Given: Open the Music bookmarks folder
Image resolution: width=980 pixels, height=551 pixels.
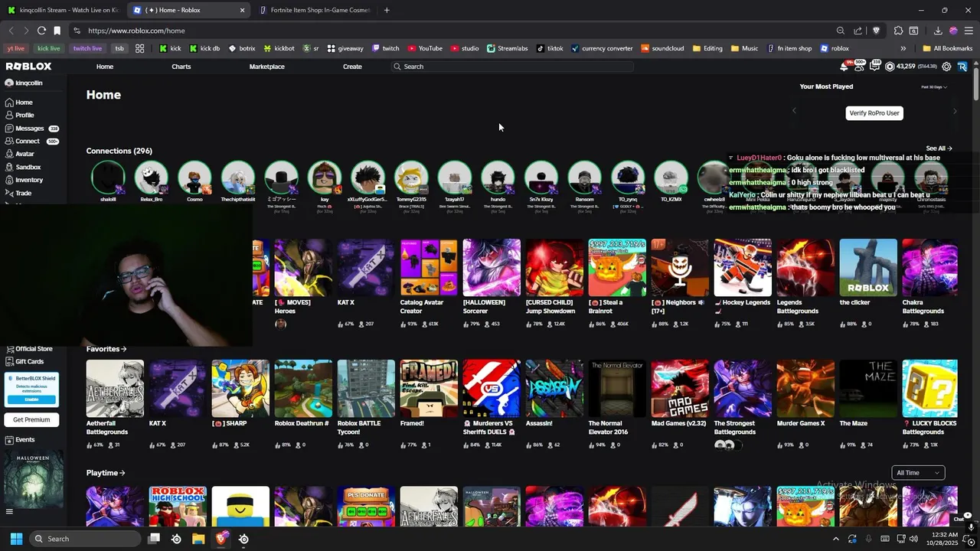Looking at the screenshot, I should [745, 48].
